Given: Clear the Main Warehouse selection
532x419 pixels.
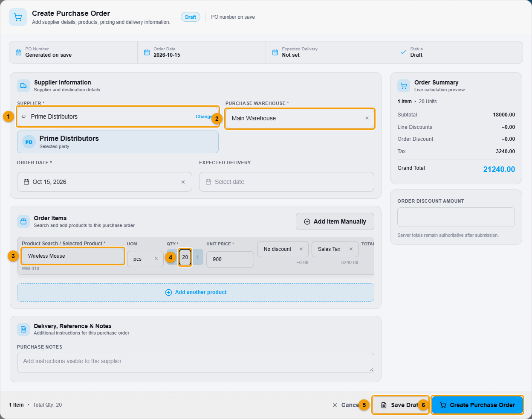Looking at the screenshot, I should pyautogui.click(x=367, y=118).
